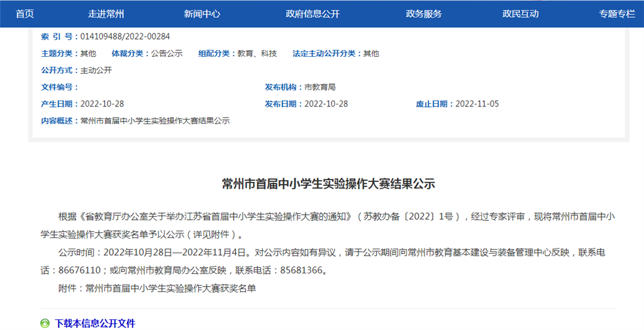Open the 下载本信息公开文件 link
644x330 pixels.
coord(95,324)
